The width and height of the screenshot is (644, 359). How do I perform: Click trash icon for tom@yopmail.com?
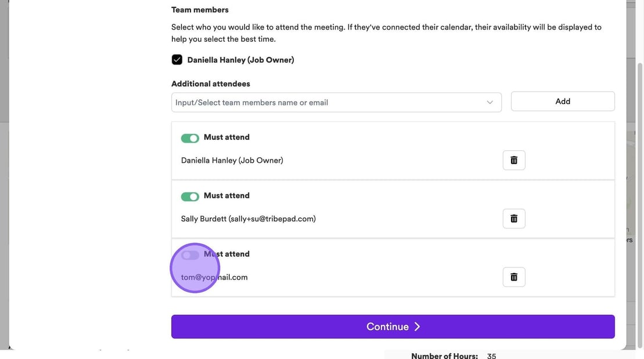pyautogui.click(x=514, y=277)
